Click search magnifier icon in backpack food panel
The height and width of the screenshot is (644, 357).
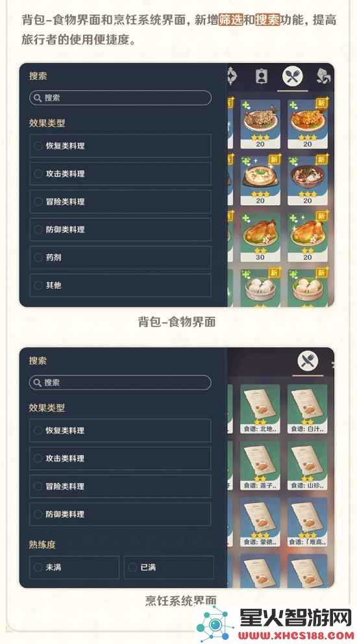point(38,98)
